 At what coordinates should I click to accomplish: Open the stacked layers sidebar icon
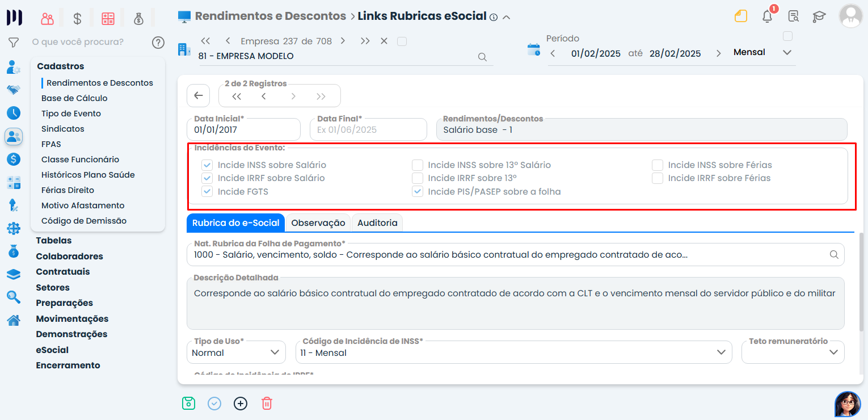[x=14, y=274]
